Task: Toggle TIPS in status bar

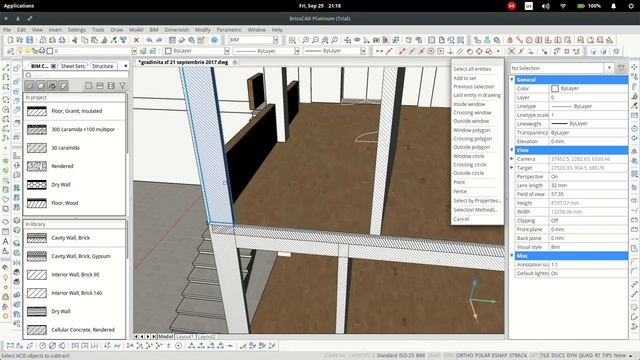Action: 607,356
